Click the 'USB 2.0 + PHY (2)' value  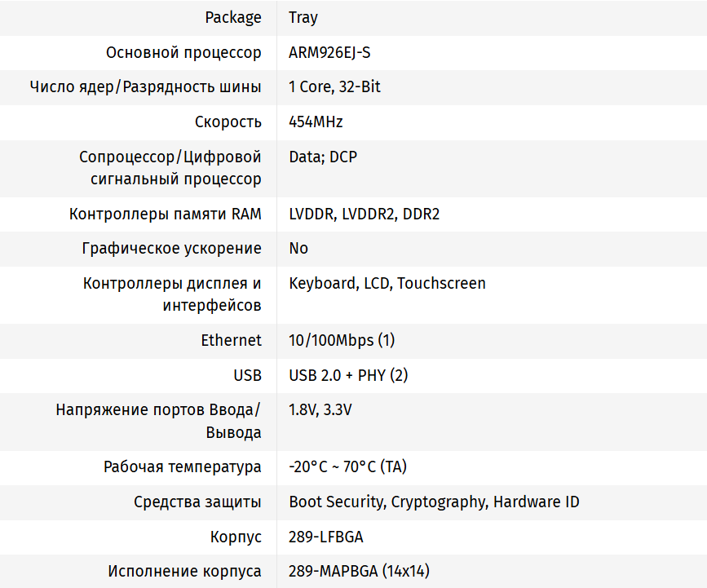pyautogui.click(x=348, y=375)
